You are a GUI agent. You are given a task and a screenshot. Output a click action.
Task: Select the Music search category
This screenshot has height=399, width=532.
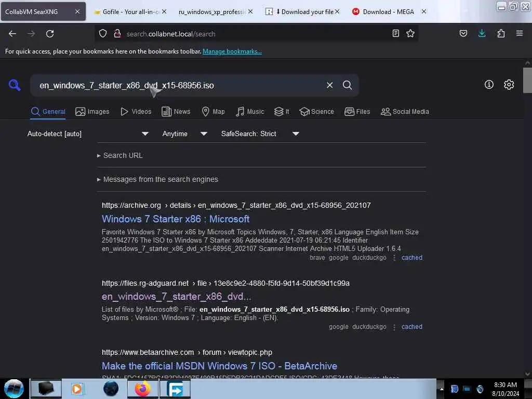coord(250,111)
